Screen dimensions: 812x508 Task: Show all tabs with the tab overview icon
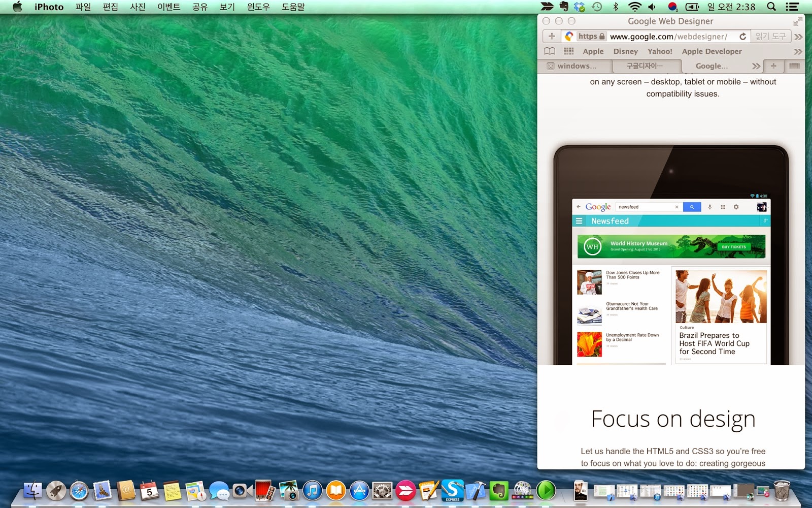pos(794,66)
